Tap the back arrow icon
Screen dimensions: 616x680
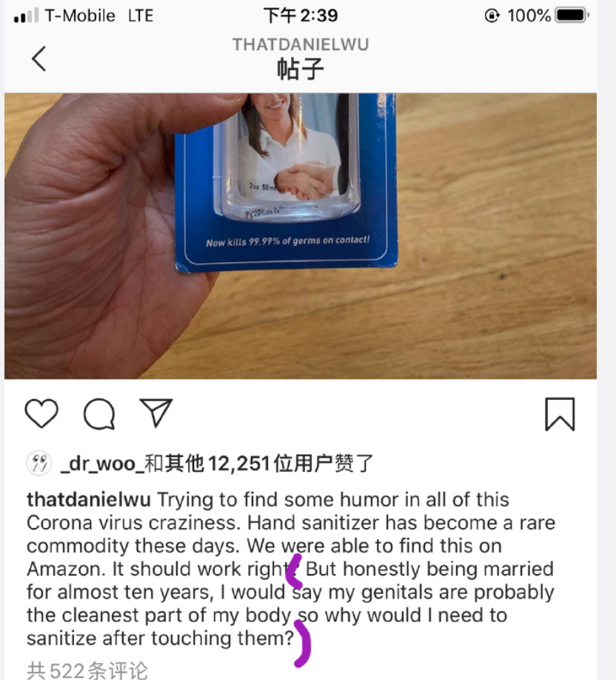click(39, 59)
